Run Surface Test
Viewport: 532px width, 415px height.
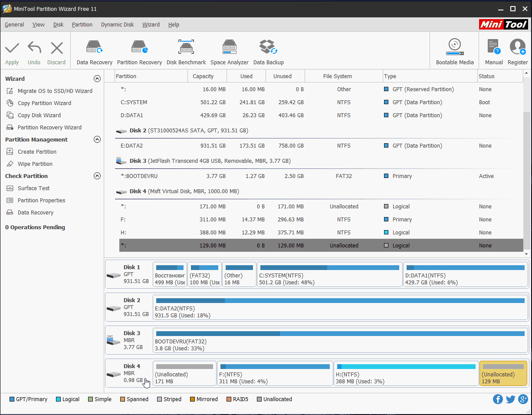coord(33,188)
